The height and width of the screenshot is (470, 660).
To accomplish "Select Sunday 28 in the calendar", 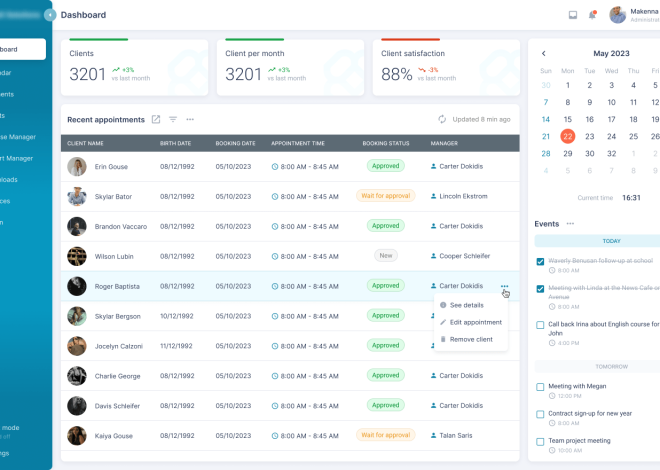I will coord(546,154).
